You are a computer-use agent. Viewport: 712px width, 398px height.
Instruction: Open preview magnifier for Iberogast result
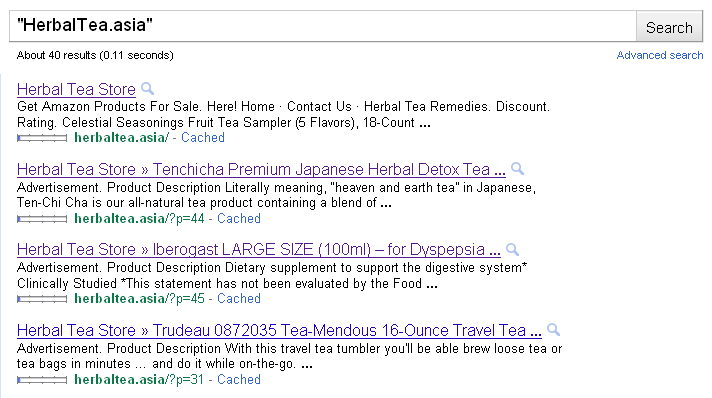tap(513, 249)
